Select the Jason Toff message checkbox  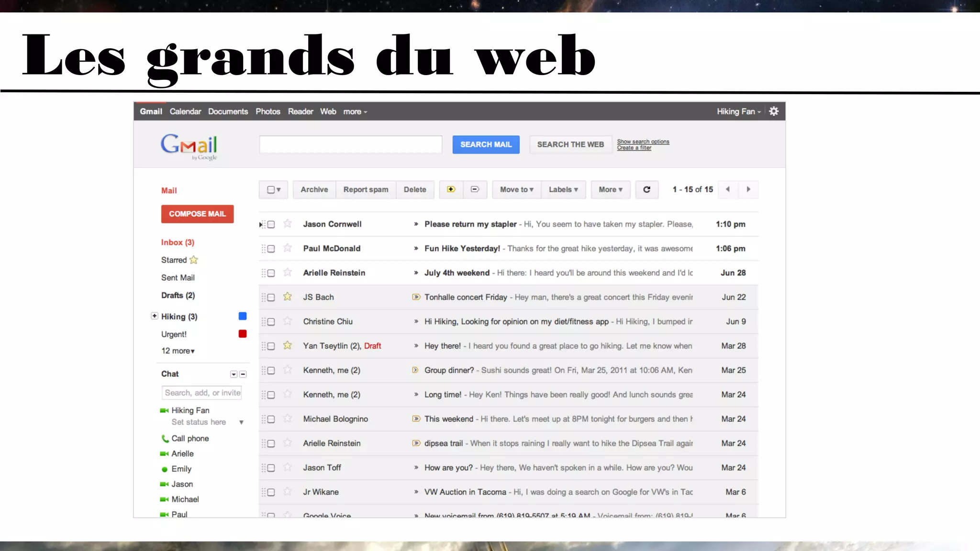tap(271, 468)
